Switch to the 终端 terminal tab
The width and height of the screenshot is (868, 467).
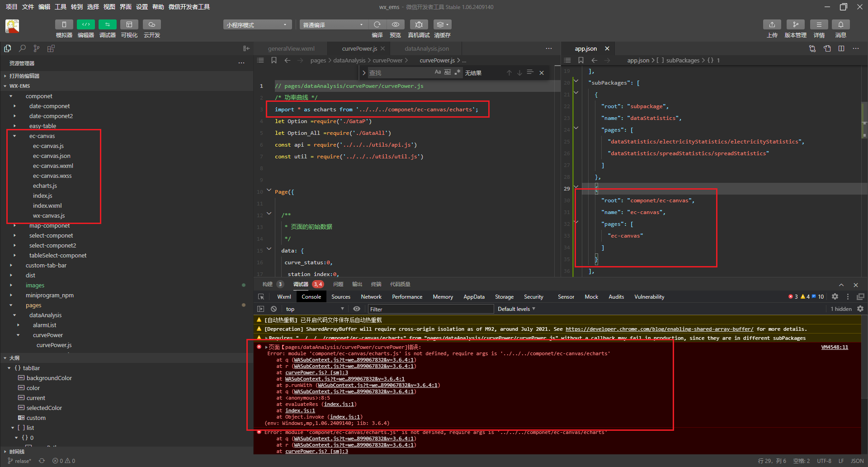376,284
